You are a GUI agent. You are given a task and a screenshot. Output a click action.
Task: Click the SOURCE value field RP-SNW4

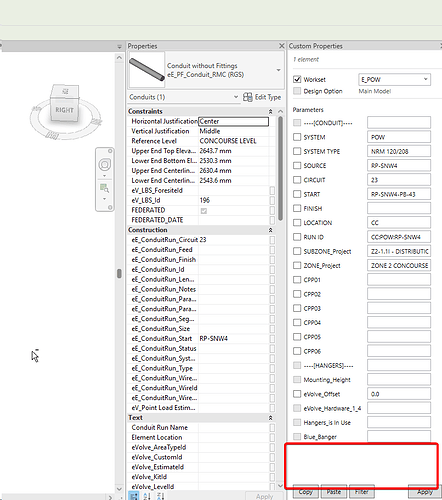coord(399,165)
